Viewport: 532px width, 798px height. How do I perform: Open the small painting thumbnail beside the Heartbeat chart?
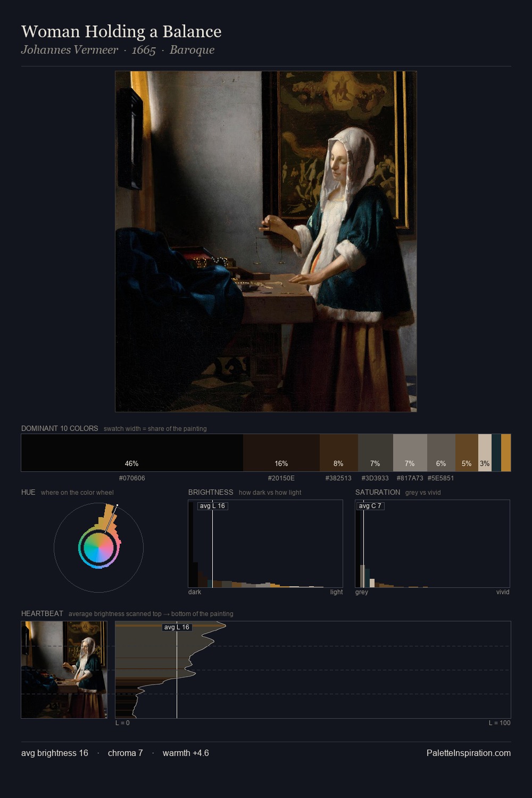pyautogui.click(x=64, y=670)
